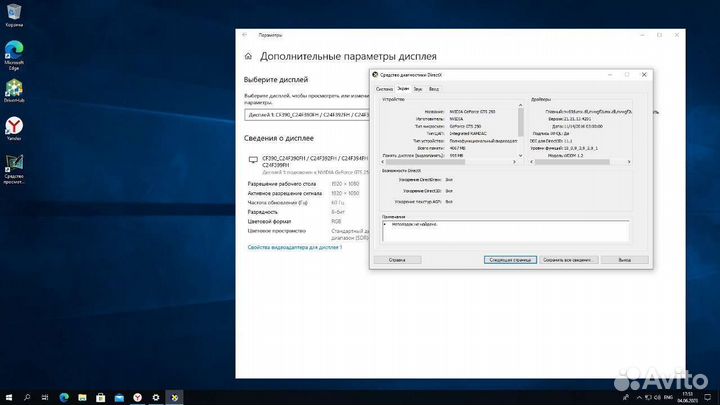
Task: Click device list vertical scrollbar down arrow
Action: pyautogui.click(x=520, y=156)
